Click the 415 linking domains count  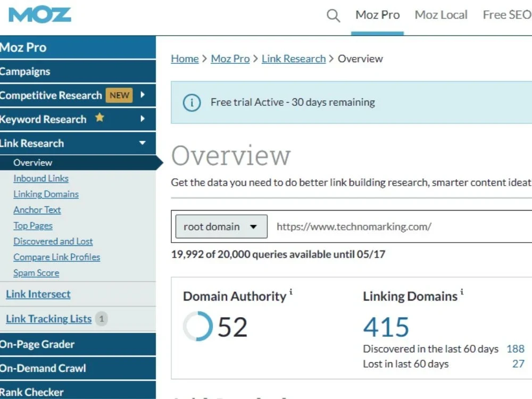coord(386,327)
